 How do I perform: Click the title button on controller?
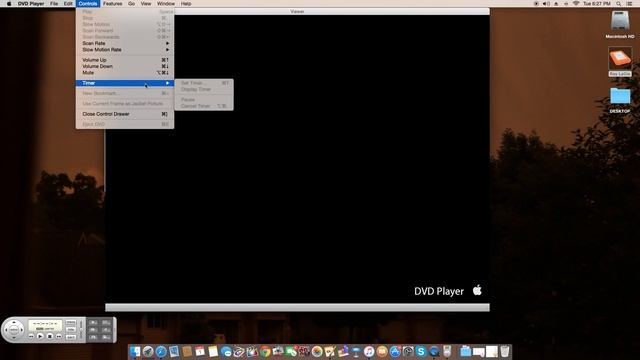click(x=71, y=329)
